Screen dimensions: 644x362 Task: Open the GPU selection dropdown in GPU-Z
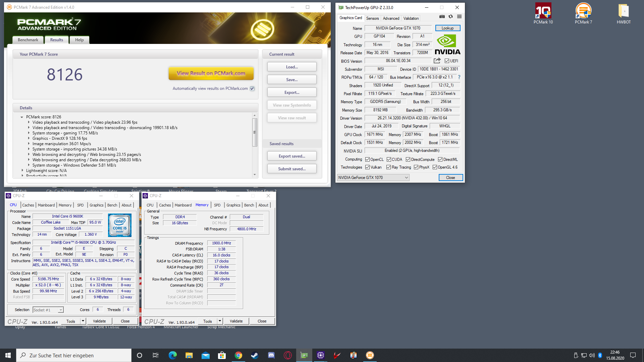click(373, 178)
